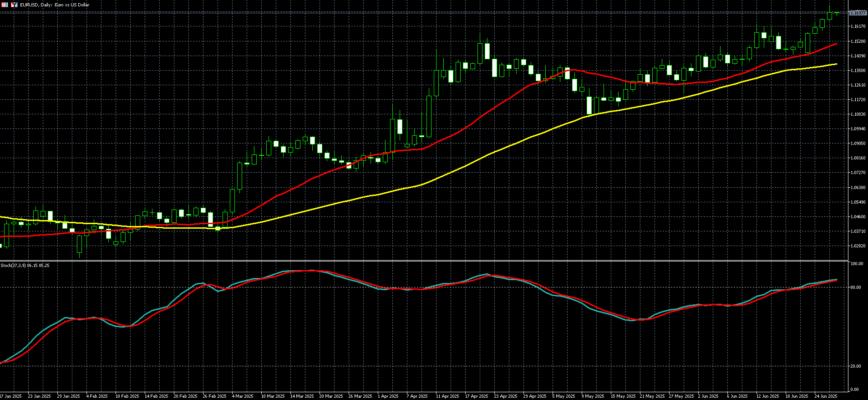
Task: Click price level 1.09940 on the scale
Action: [858, 129]
